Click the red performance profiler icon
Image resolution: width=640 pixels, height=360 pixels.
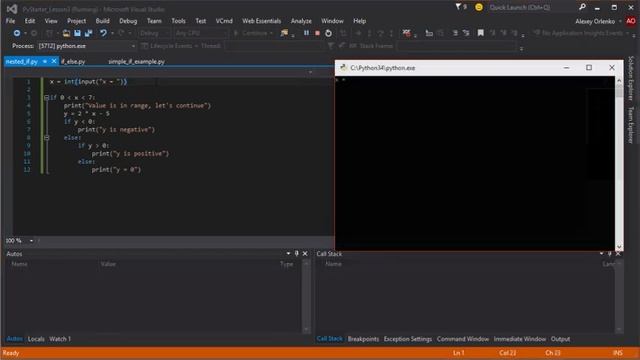pyautogui.click(x=407, y=33)
